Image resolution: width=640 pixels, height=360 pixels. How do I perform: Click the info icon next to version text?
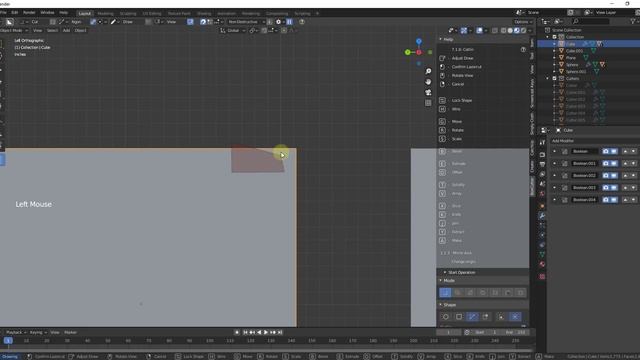523,49
